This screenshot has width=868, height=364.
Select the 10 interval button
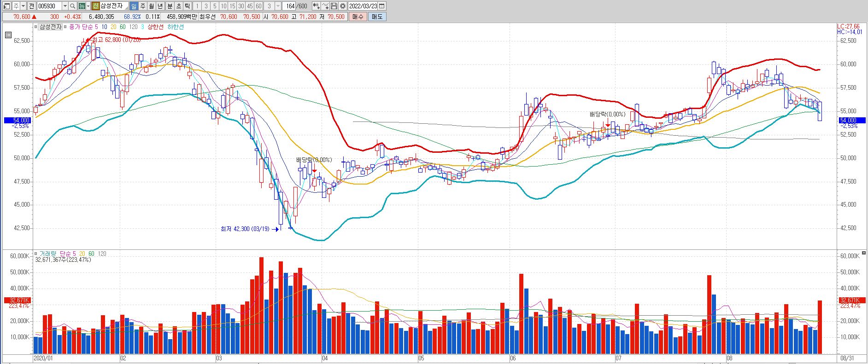point(223,6)
